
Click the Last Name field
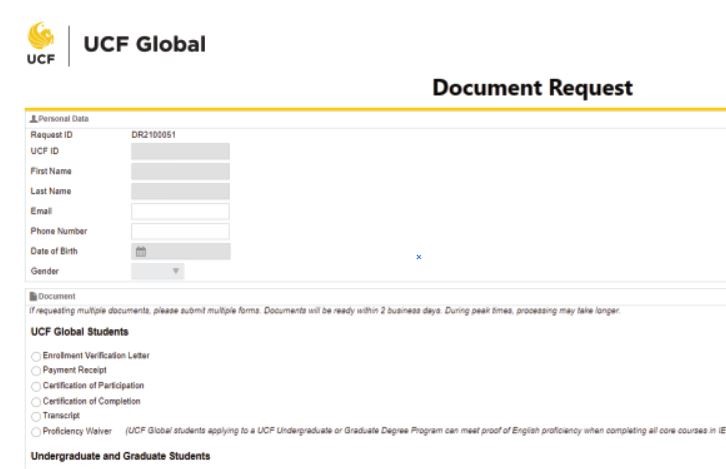(x=181, y=191)
